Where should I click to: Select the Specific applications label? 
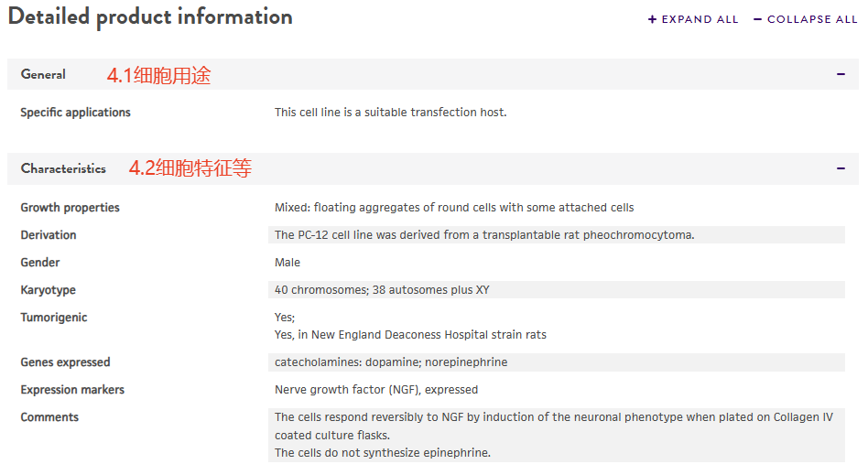click(75, 113)
